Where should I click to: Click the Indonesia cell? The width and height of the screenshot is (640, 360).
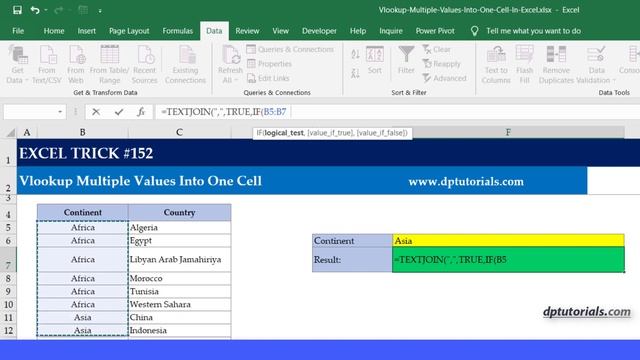click(180, 330)
